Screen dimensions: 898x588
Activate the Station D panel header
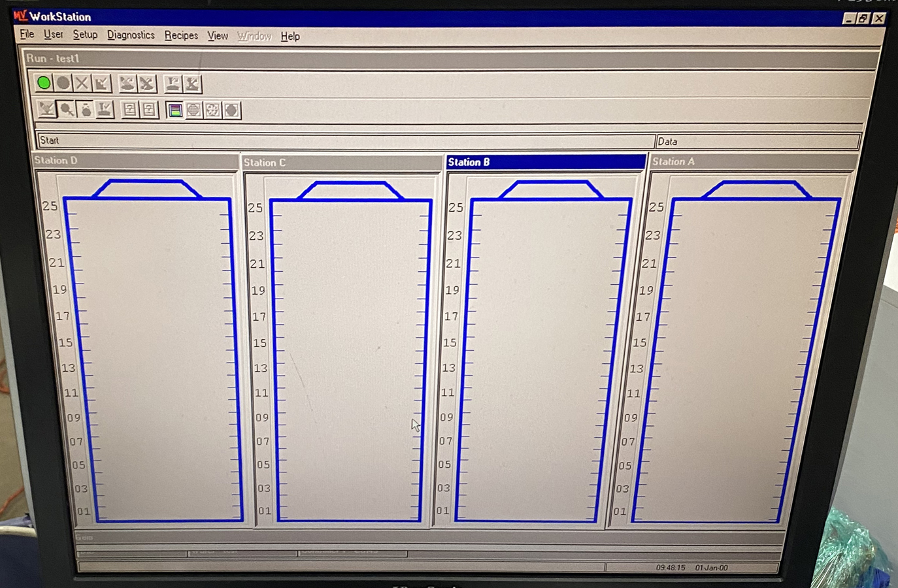[x=135, y=161]
